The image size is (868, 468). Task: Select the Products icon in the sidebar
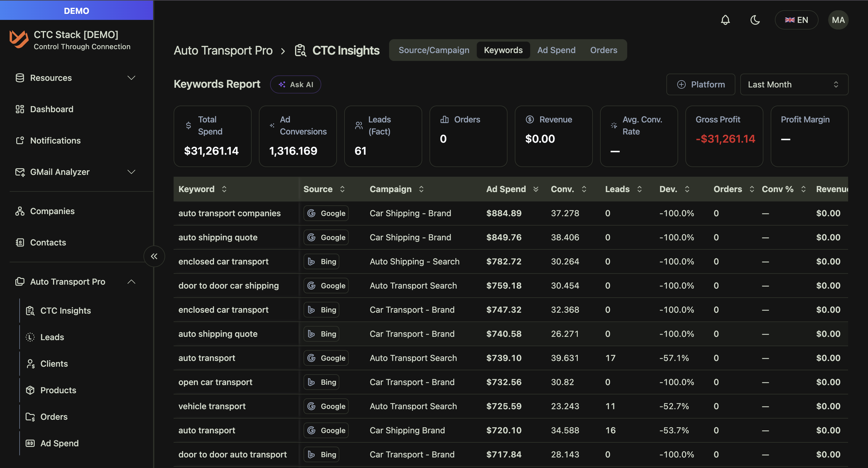pos(30,390)
